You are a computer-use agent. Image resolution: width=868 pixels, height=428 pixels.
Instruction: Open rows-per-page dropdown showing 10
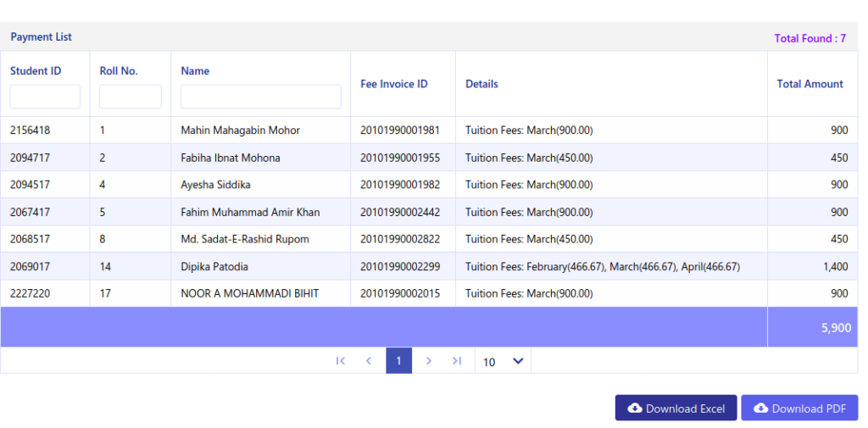point(503,361)
